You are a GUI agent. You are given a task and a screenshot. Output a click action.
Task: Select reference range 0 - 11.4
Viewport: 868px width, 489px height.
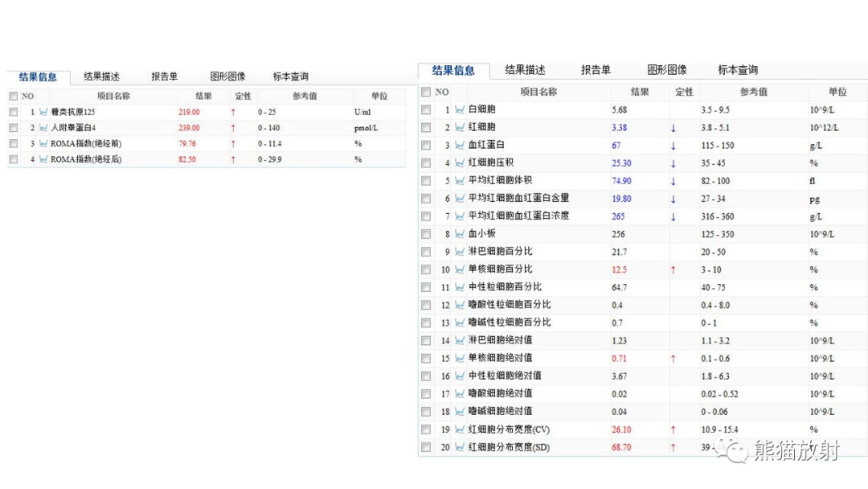click(x=269, y=143)
